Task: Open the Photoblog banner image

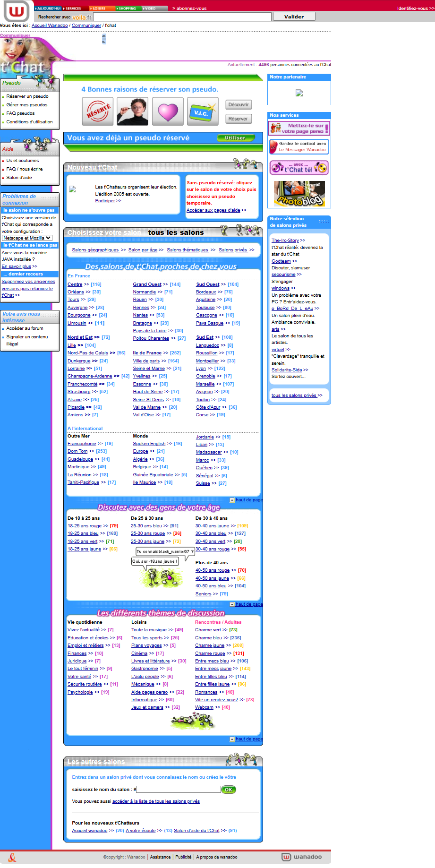Action: pos(299,194)
